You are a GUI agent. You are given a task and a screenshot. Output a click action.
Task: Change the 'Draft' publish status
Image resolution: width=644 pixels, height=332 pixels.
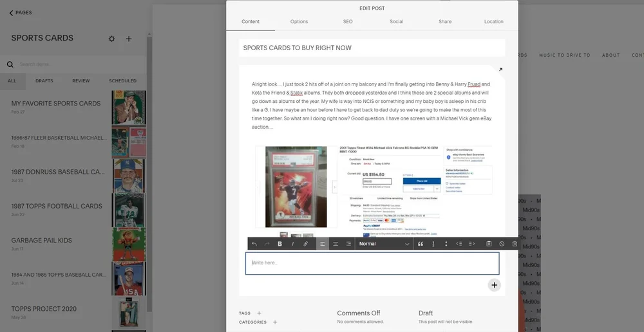[426, 313]
